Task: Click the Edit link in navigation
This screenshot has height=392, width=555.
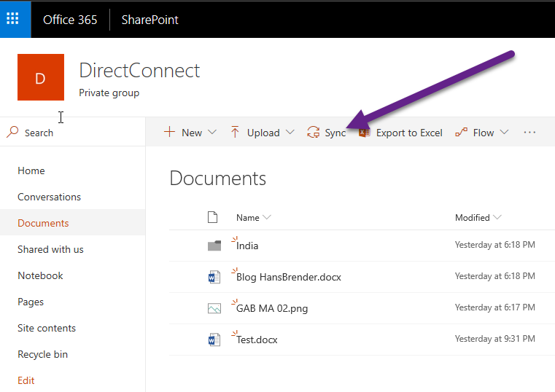Action: tap(26, 380)
